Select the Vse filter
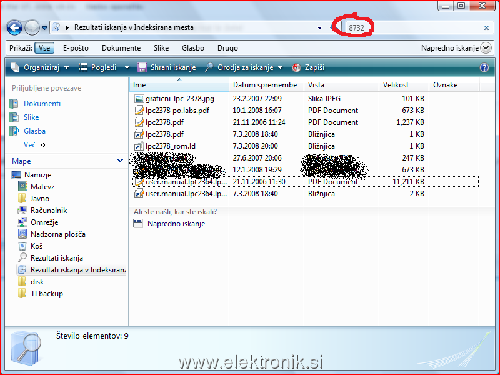Viewport: 500px width, 375px height. (x=44, y=48)
